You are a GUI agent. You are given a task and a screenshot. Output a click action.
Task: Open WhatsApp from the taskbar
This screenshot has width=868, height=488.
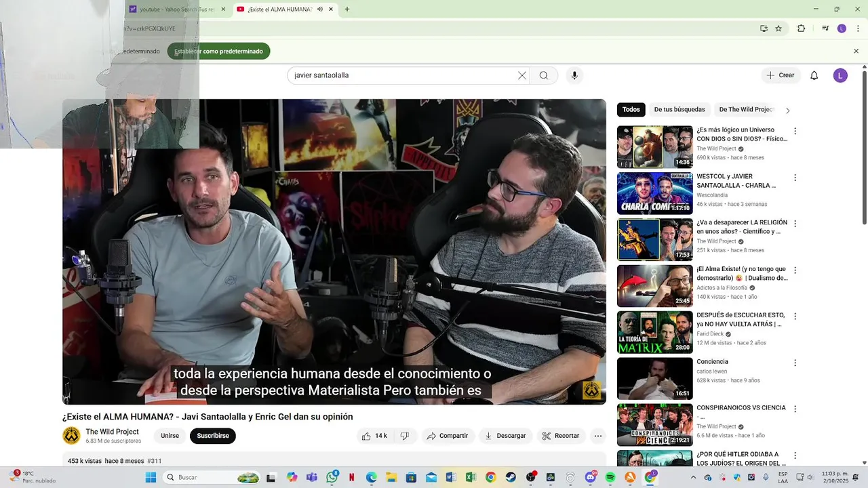pos(332,477)
